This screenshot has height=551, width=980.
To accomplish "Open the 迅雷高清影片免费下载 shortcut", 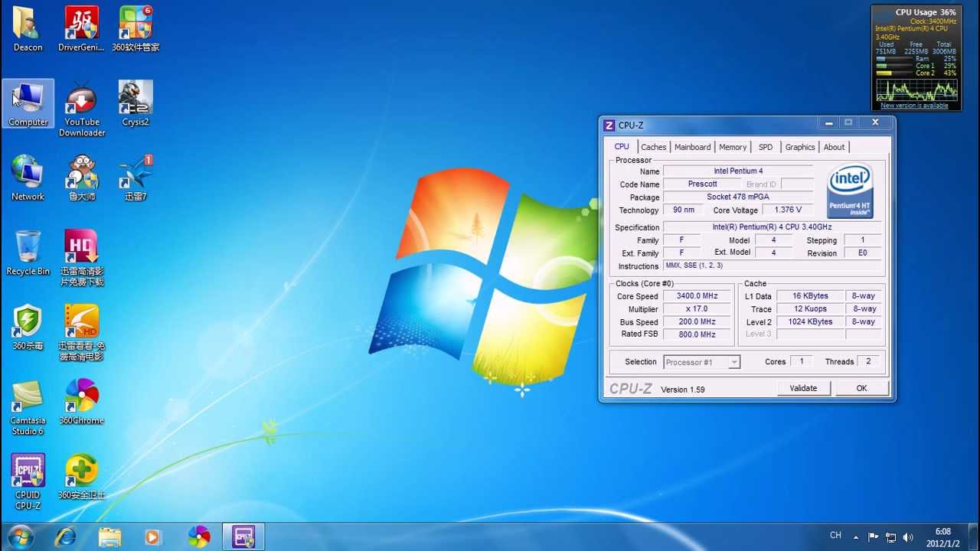I will pyautogui.click(x=81, y=258).
